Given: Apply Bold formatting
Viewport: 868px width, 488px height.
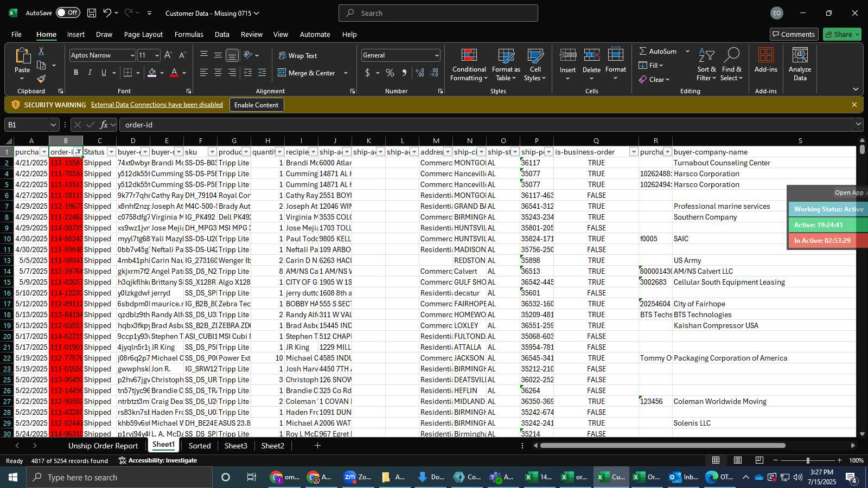Looking at the screenshot, I should 76,73.
